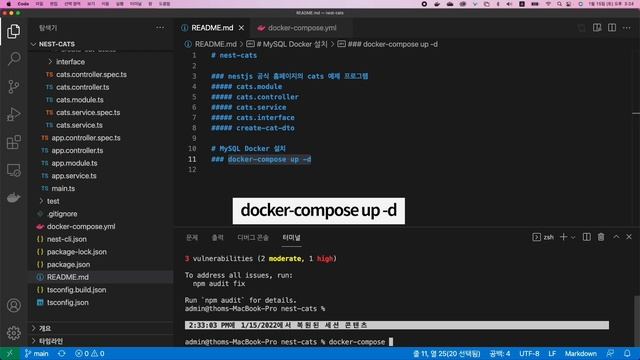Synchronize changes icon in status bar
The width and height of the screenshot is (640, 360).
(62, 353)
